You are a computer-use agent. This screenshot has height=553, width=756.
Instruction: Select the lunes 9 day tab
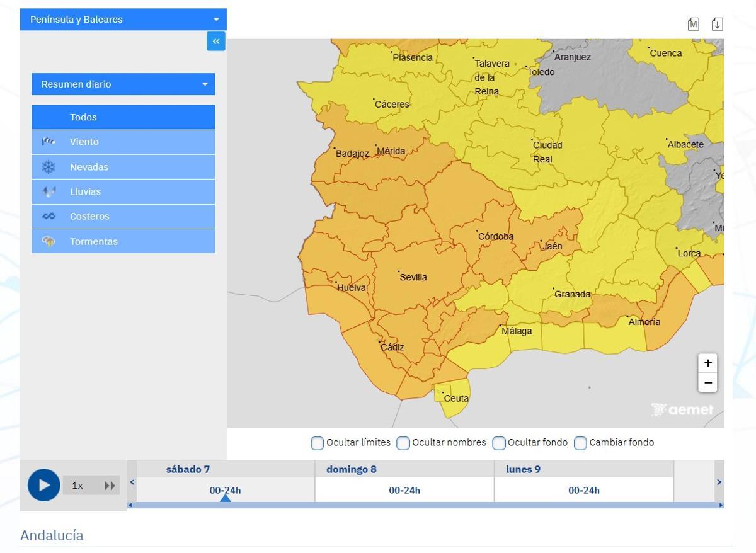[x=583, y=481]
